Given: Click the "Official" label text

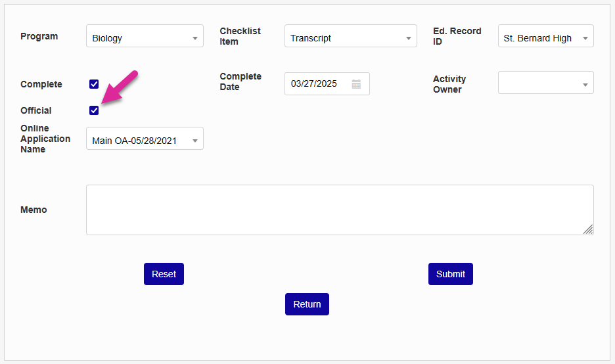Looking at the screenshot, I should [36, 111].
